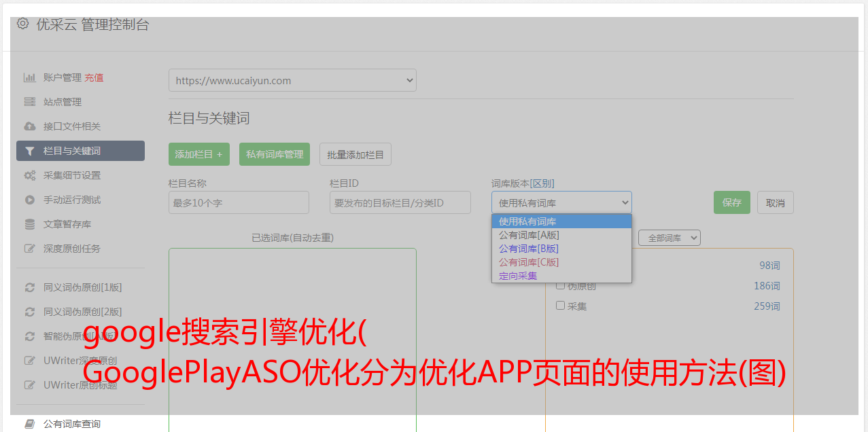Click the play icon for 手动运行测试

tap(30, 200)
